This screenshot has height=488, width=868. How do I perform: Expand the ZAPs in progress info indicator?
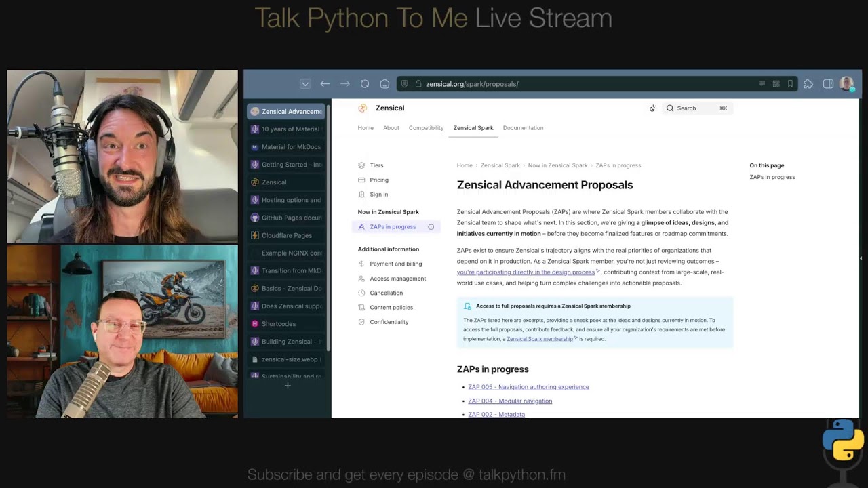click(431, 227)
